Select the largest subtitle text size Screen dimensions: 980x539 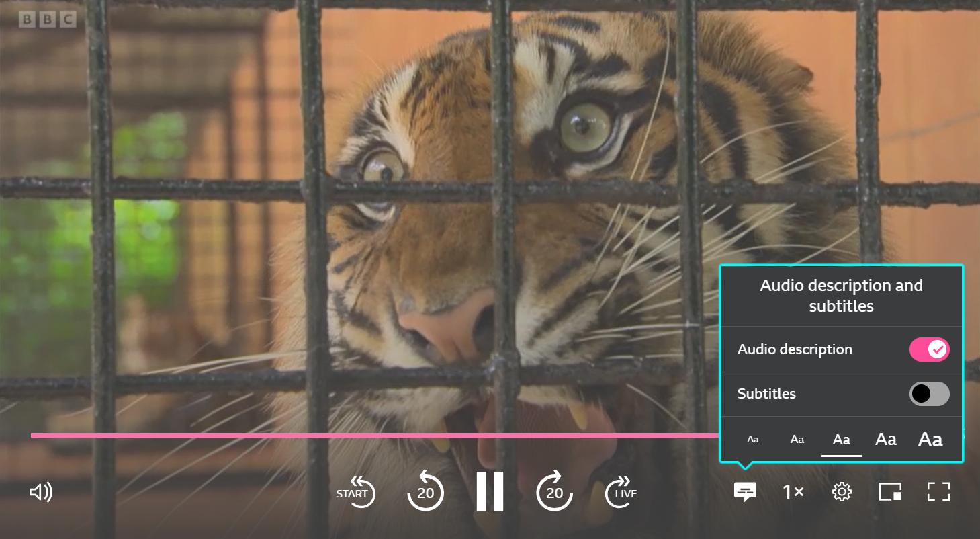click(930, 439)
